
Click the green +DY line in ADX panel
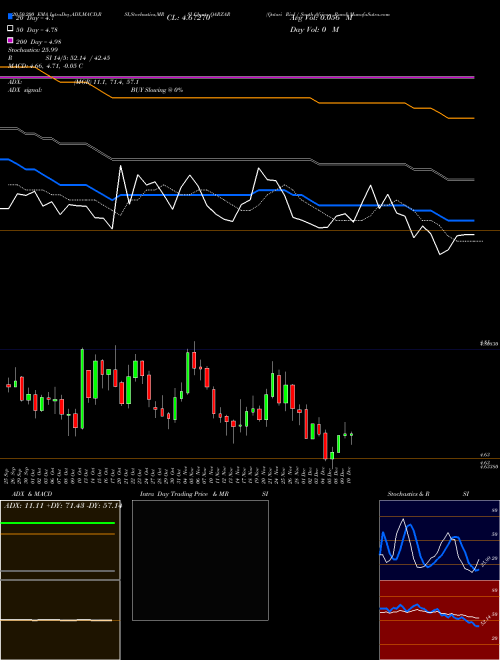pos(58,523)
